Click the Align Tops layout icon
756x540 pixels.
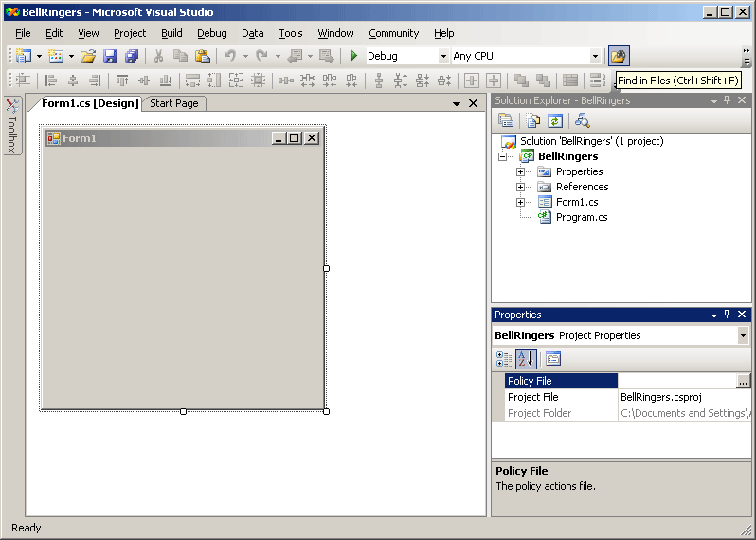[122, 80]
